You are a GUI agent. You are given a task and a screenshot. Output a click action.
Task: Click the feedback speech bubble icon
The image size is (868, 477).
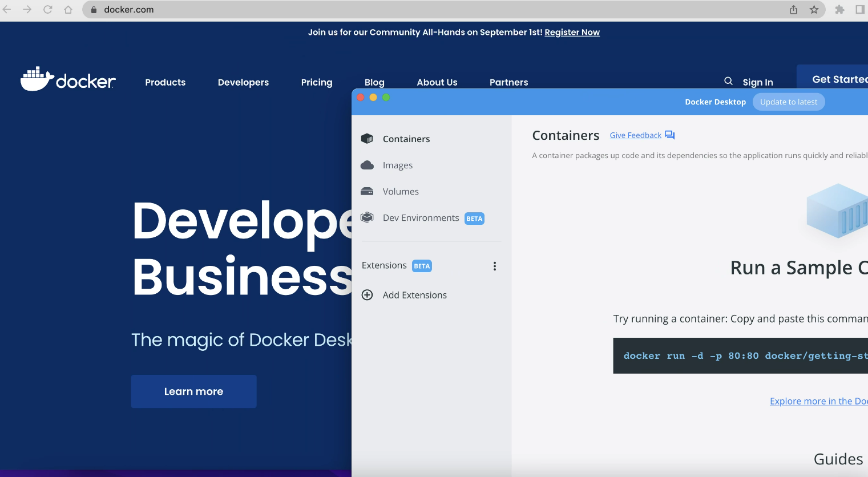click(670, 135)
